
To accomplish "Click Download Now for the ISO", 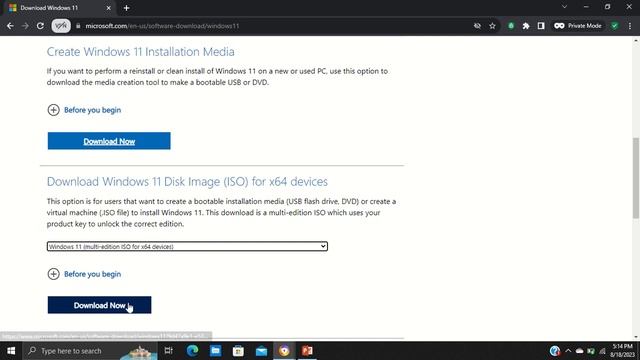I will [99, 305].
